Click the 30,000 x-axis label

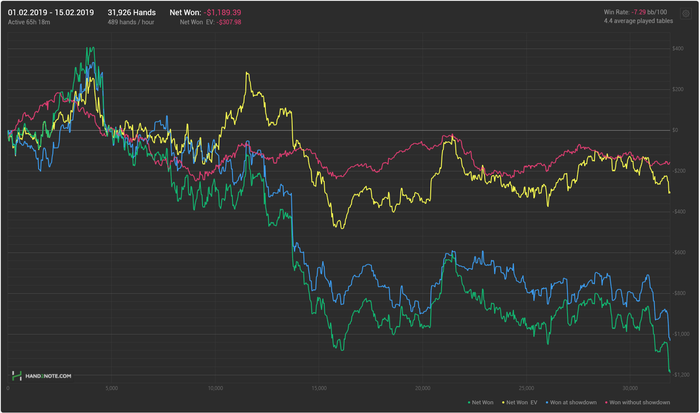630,388
